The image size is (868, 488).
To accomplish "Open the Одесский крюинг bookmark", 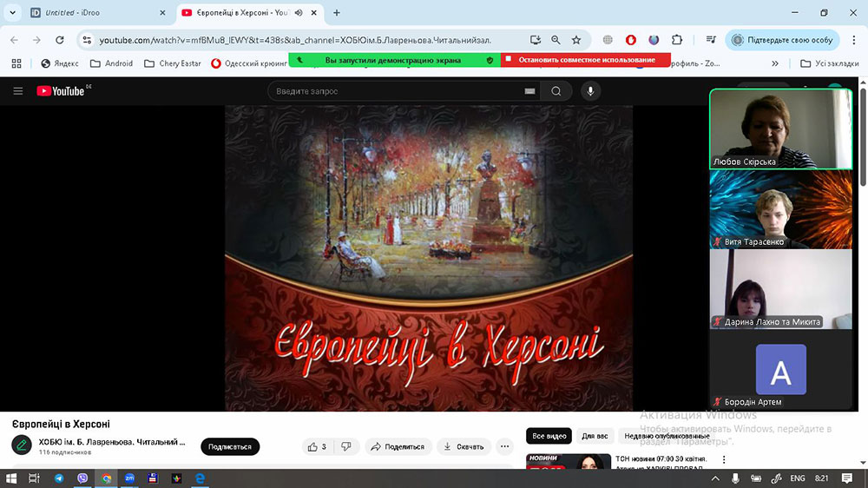I will [x=249, y=63].
